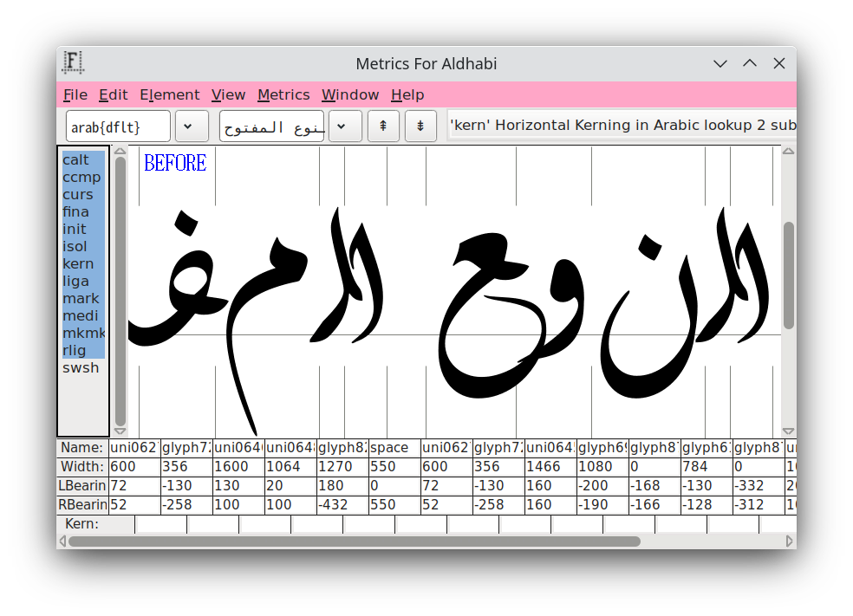Select the unselected swsh feature
The width and height of the screenshot is (853, 616).
83,368
